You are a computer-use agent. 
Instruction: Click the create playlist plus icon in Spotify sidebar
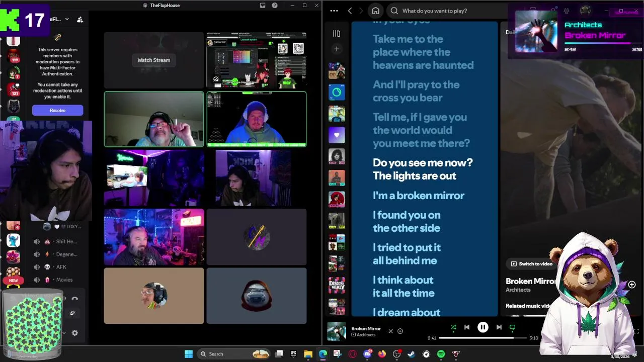point(337,49)
